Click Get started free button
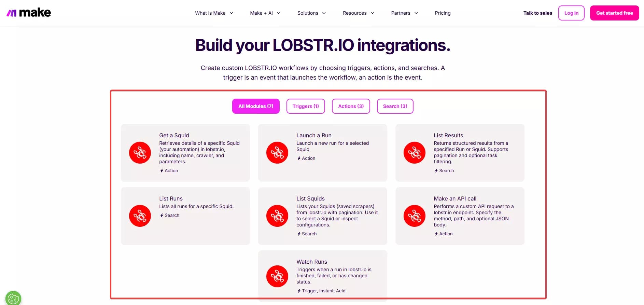 (614, 13)
